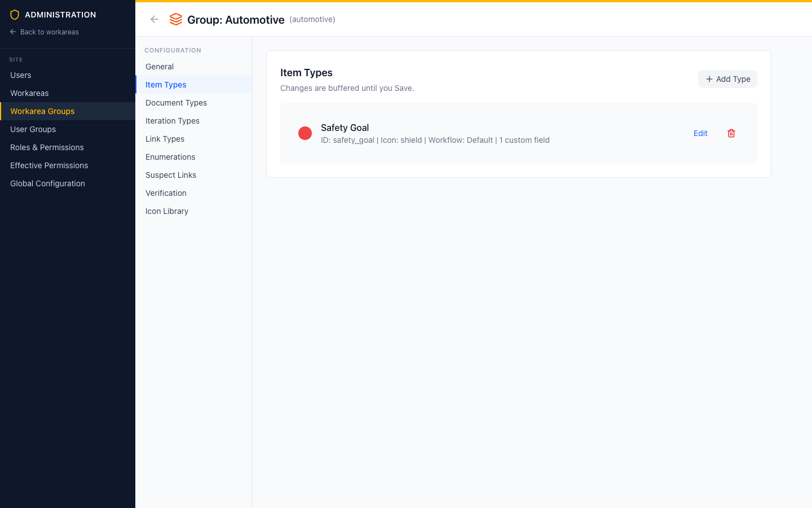Click the Safety Goal item name
812x508 pixels.
point(345,128)
